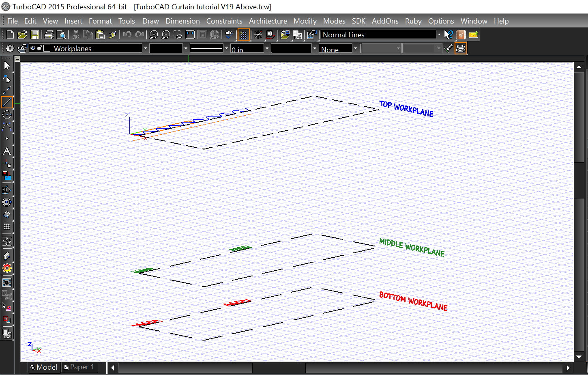
Task: Open the Dimension menu
Action: 182,21
